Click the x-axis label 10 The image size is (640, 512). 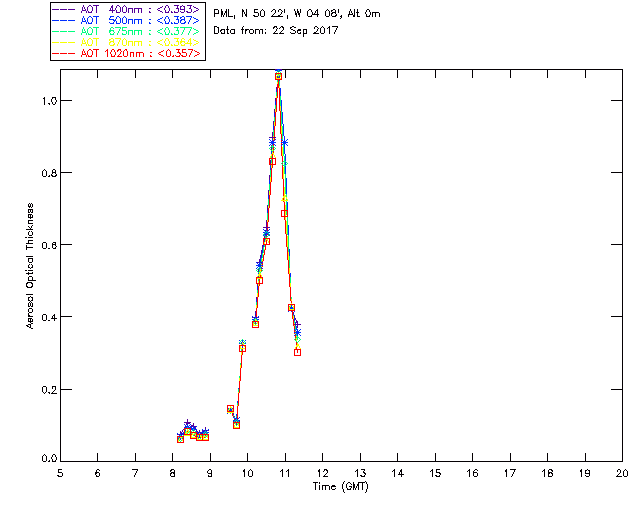click(x=248, y=473)
